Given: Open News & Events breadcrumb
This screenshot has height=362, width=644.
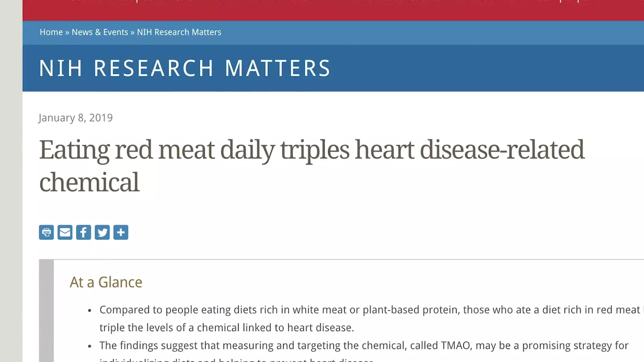Looking at the screenshot, I should pos(100,32).
